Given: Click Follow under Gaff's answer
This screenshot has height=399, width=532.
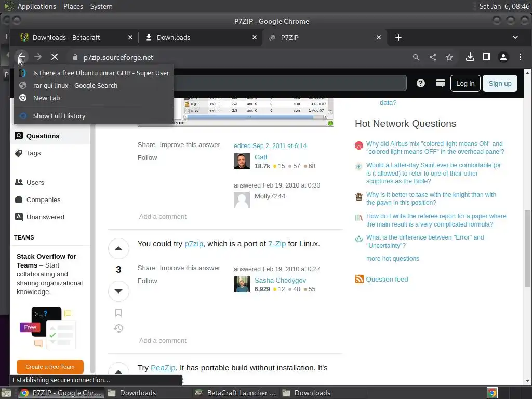Looking at the screenshot, I should coord(147,158).
